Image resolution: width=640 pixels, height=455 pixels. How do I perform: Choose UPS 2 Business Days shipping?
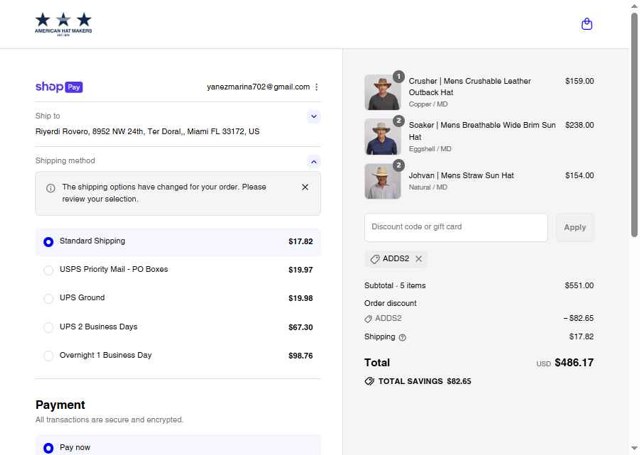tap(178, 327)
